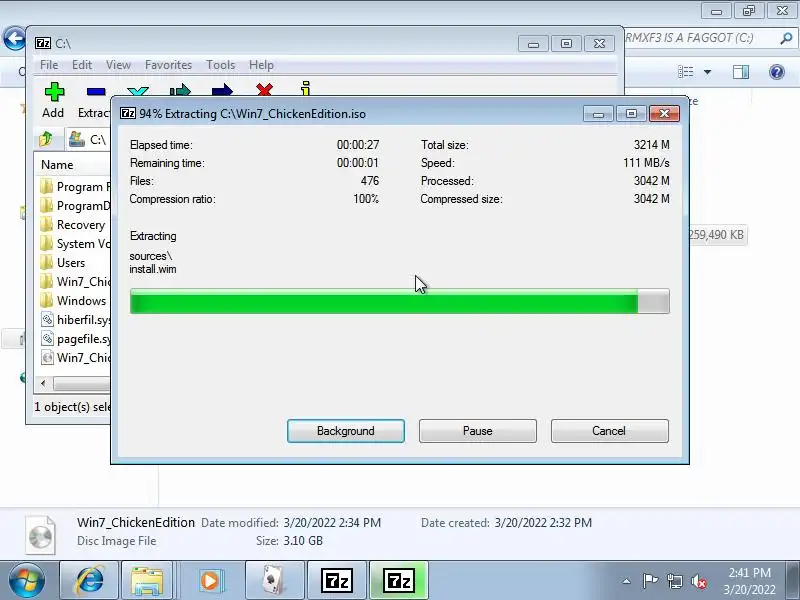Click the blue Extract minus icon
Viewport: 800px width, 600px height.
(96, 92)
